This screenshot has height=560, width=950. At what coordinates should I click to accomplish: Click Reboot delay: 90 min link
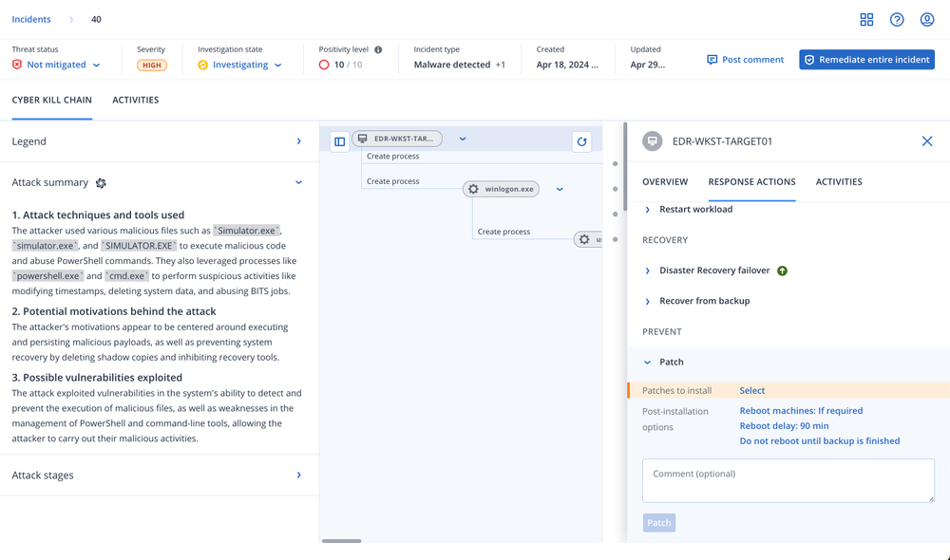pyautogui.click(x=784, y=425)
